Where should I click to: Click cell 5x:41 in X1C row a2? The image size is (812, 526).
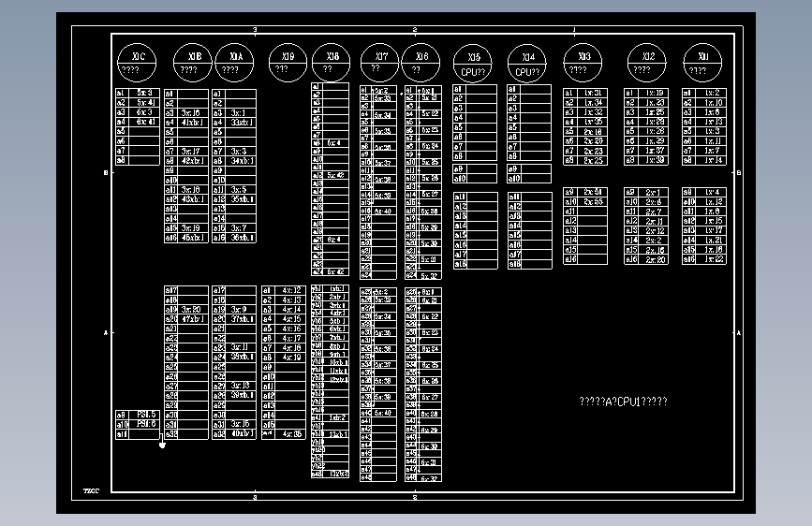143,103
